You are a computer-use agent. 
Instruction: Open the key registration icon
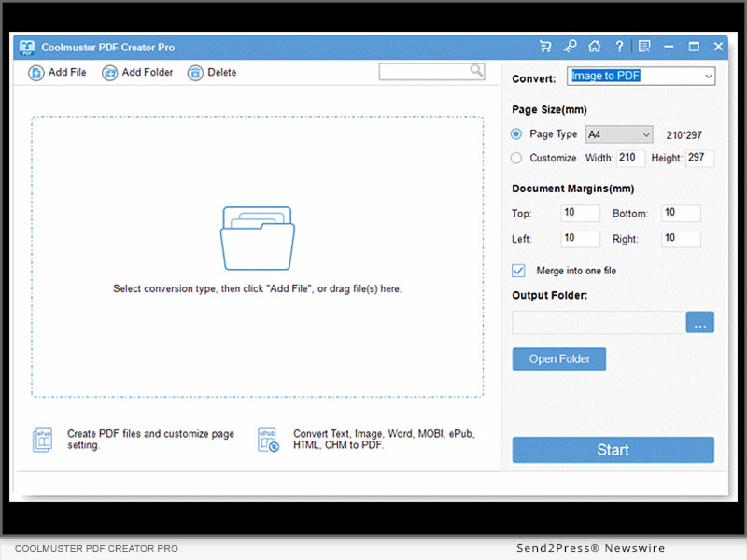point(570,47)
